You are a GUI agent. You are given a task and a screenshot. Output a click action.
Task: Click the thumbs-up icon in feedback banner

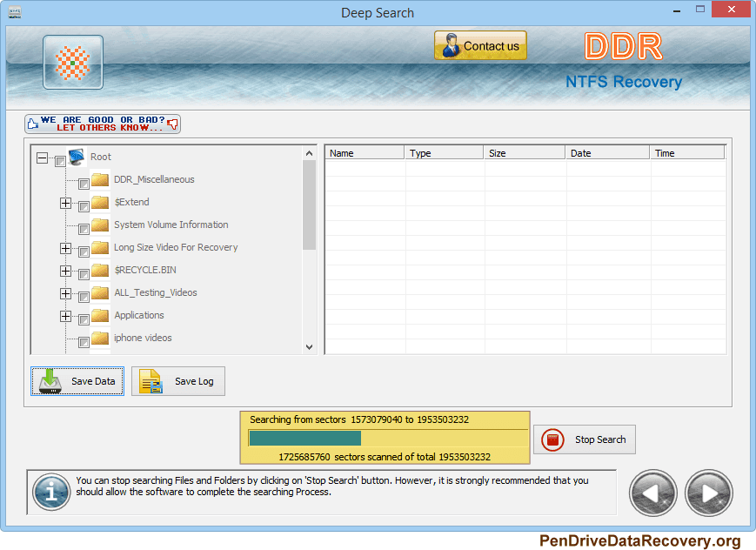coord(33,124)
